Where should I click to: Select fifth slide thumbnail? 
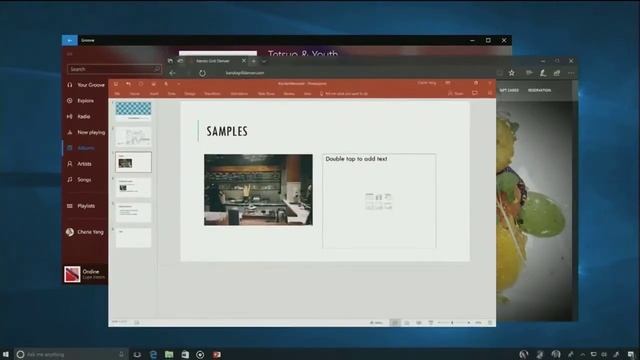tap(133, 213)
